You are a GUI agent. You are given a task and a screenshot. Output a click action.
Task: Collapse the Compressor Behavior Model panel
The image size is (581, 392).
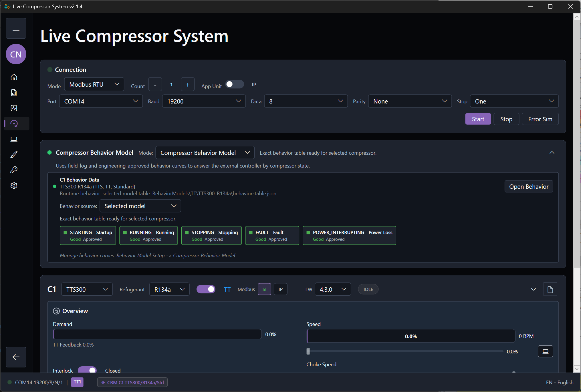coord(552,153)
